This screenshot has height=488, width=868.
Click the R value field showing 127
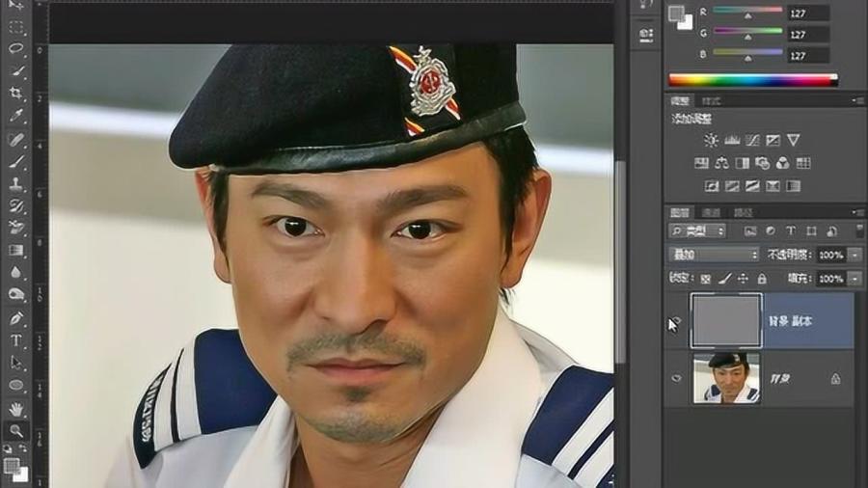click(x=806, y=13)
